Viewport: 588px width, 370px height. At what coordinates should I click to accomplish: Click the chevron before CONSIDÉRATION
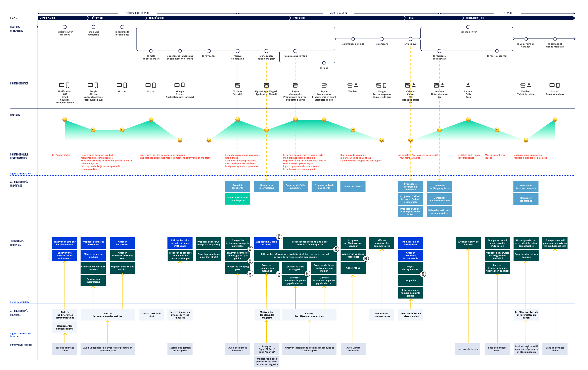[x=146, y=18]
